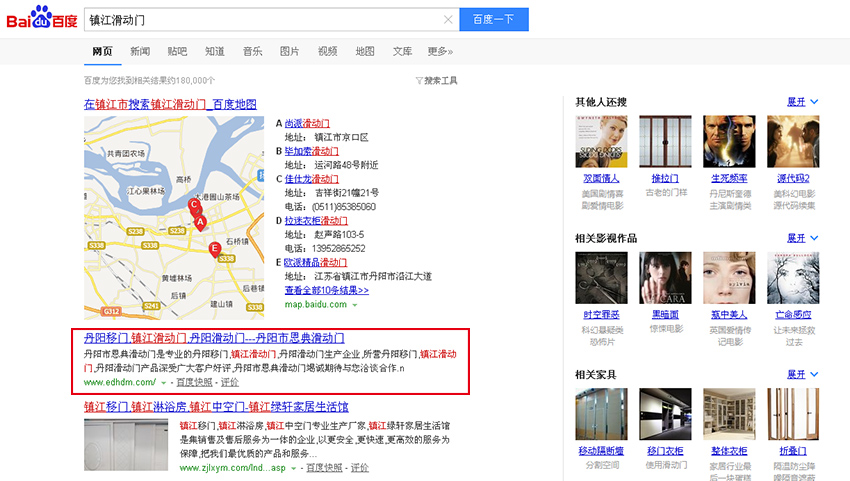Click 评价 for the zjlxym.com result

tap(359, 467)
